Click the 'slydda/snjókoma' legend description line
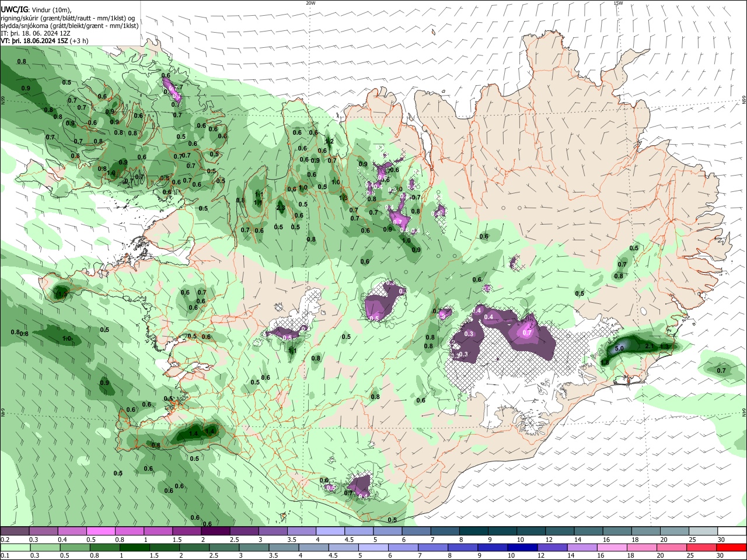The height and width of the screenshot is (560, 747). pyautogui.click(x=69, y=26)
